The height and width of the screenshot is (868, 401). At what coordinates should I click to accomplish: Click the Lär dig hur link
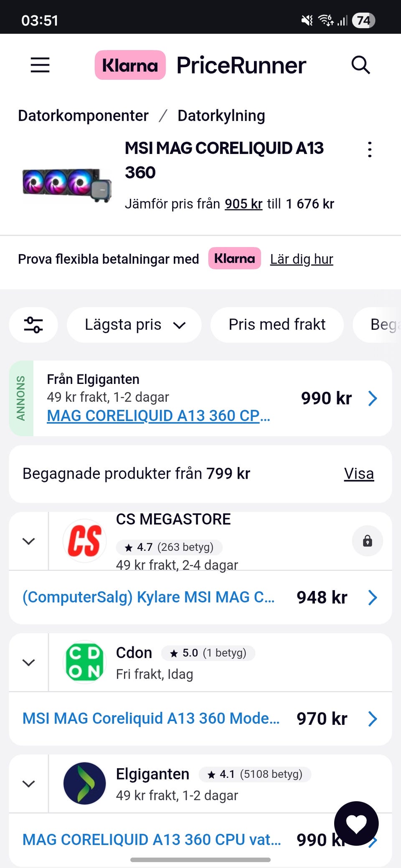coord(301,259)
